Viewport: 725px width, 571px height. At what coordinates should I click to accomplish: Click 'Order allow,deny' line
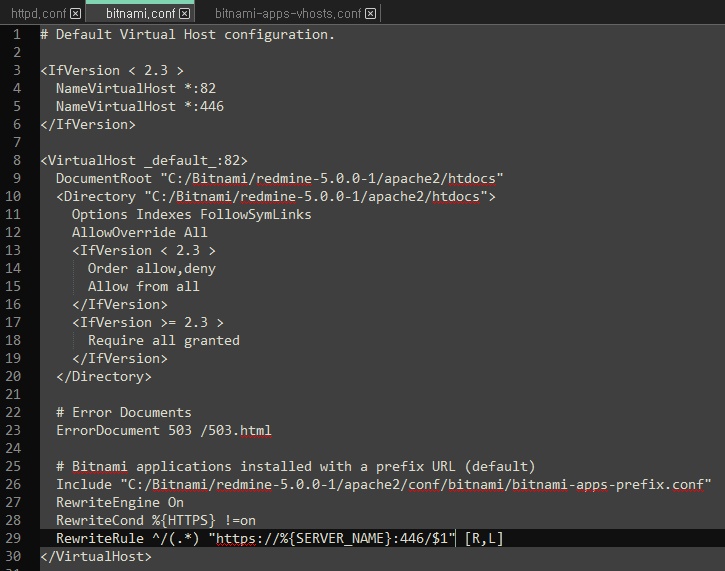152,269
